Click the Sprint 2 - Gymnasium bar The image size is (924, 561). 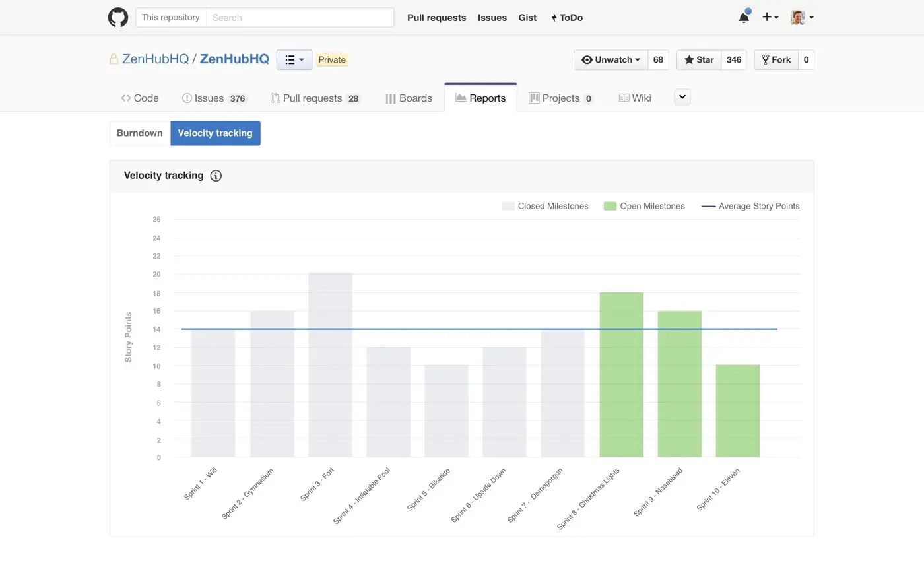pos(272,384)
